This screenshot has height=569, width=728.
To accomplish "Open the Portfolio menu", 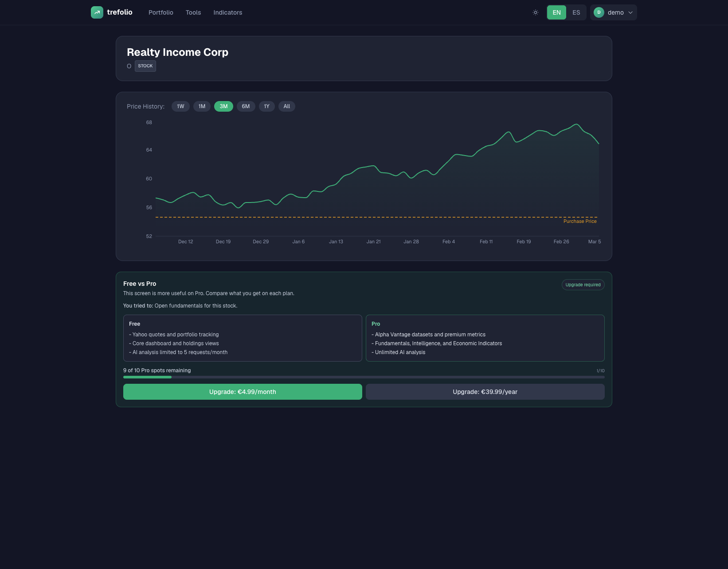I will coord(160,12).
